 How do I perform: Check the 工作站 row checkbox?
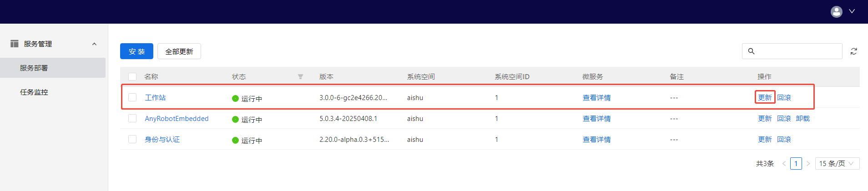coord(132,97)
